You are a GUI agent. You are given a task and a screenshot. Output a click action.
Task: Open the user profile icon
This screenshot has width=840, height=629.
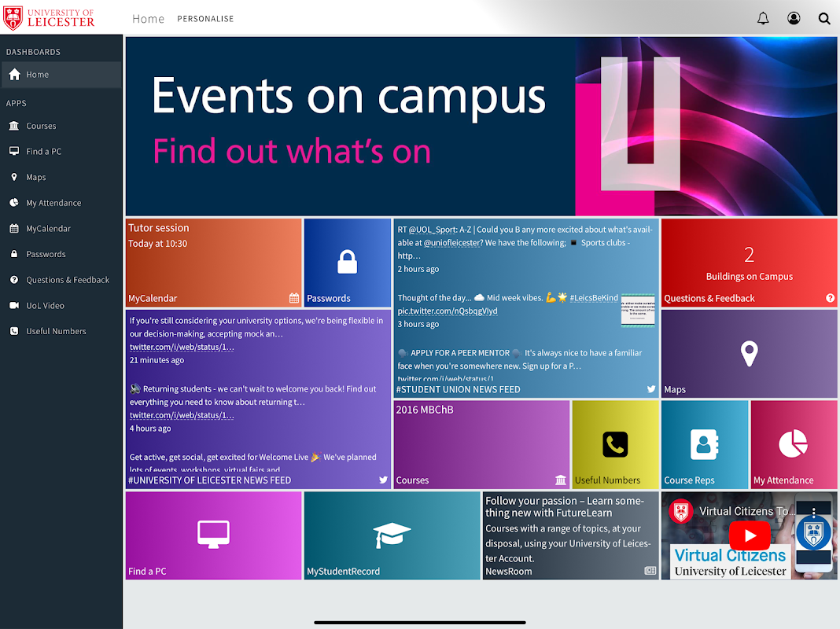794,19
